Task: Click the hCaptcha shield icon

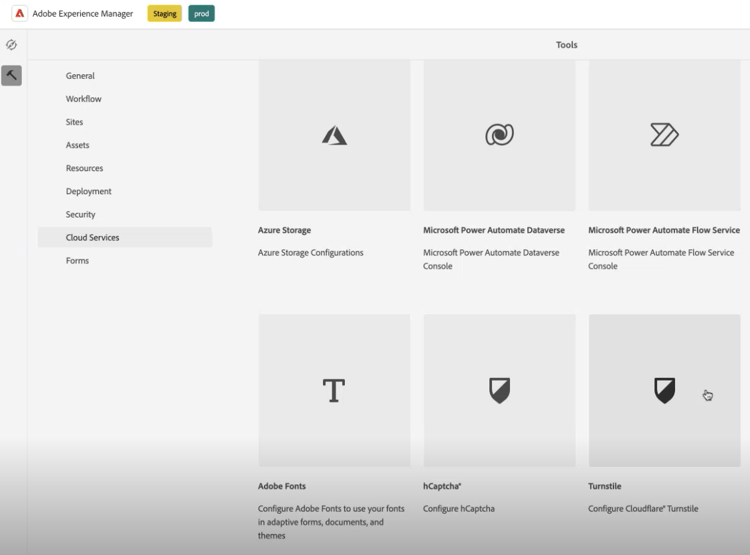Action: click(499, 390)
